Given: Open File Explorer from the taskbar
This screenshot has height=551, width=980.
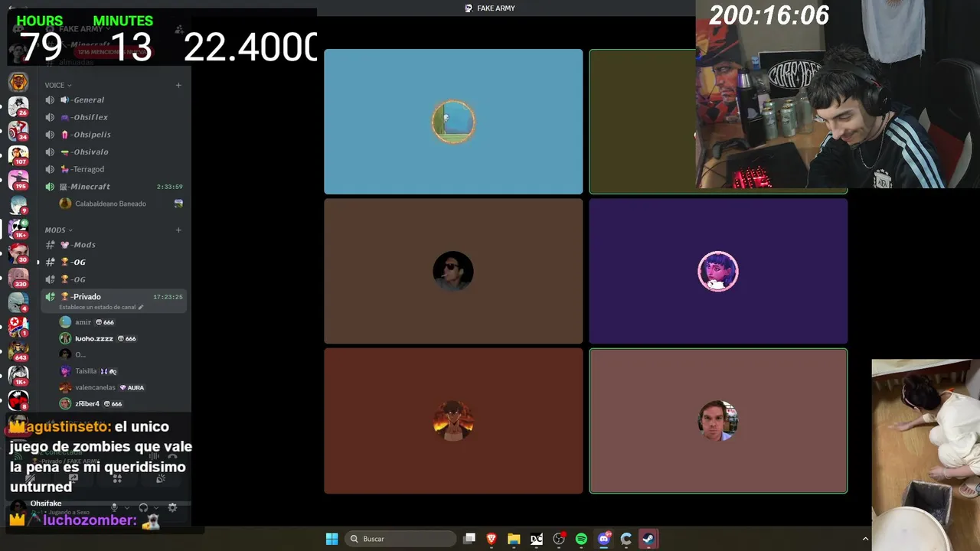Looking at the screenshot, I should tap(514, 539).
